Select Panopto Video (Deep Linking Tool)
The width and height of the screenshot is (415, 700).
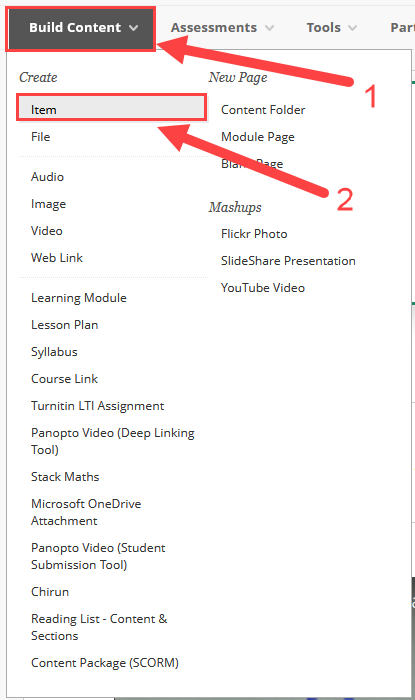[112, 441]
